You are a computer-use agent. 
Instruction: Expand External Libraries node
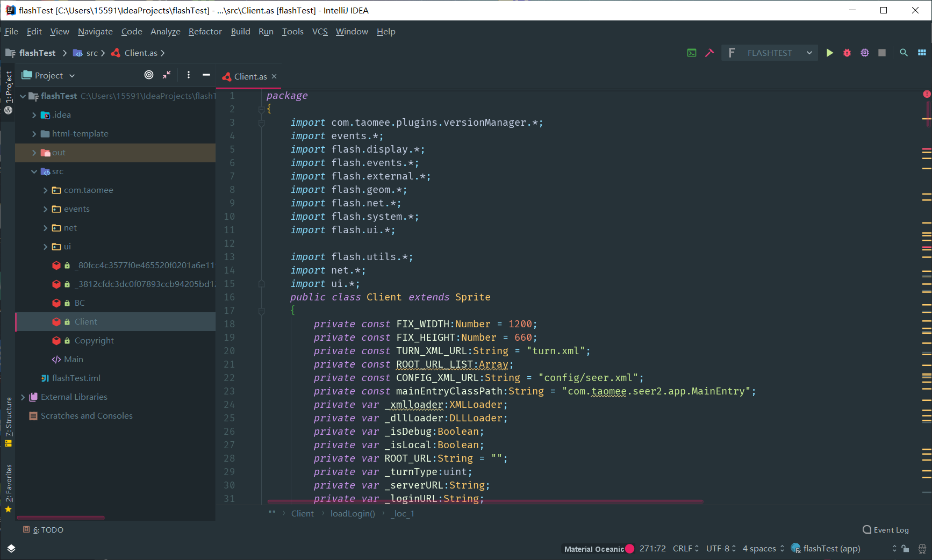pos(23,397)
